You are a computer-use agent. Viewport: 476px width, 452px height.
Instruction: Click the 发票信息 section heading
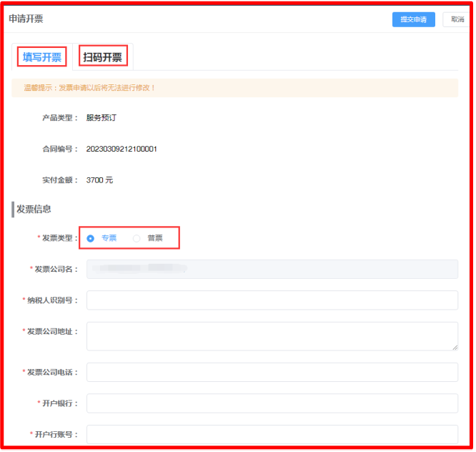click(x=34, y=210)
